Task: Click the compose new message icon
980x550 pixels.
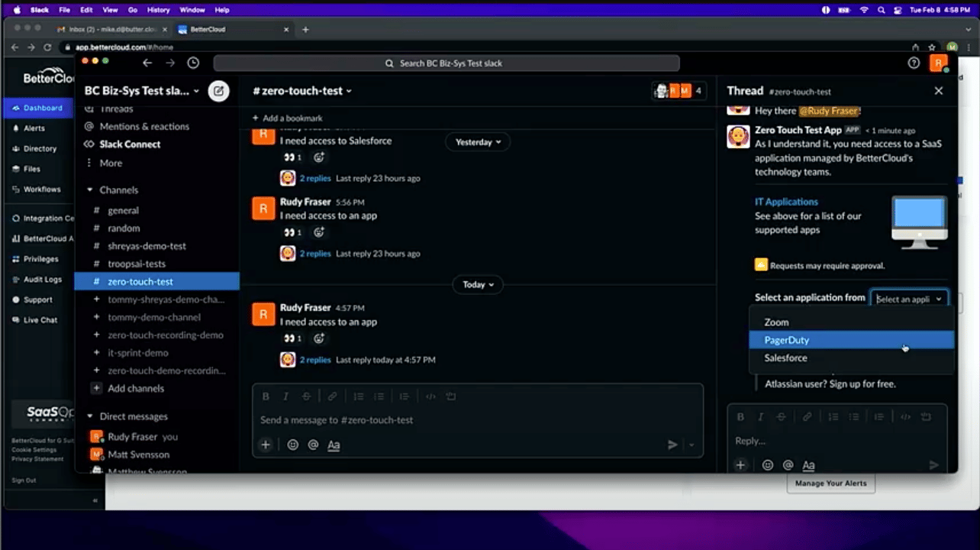Action: [x=218, y=91]
